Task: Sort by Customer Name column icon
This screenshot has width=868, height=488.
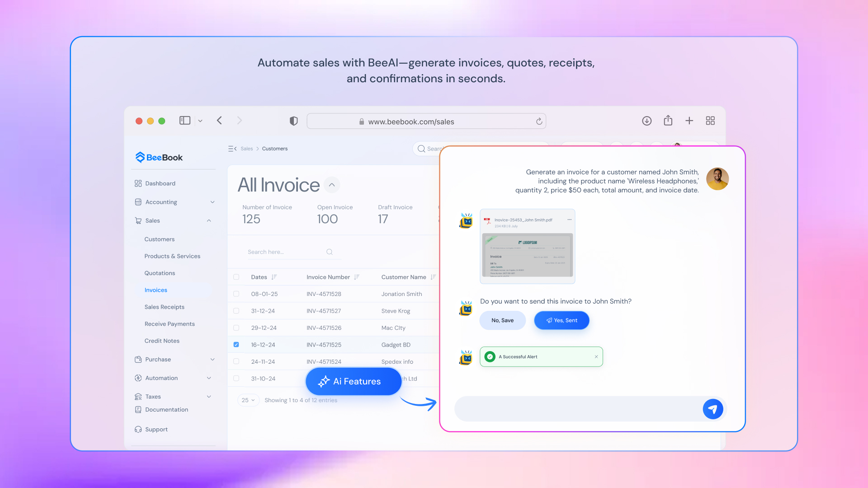Action: pyautogui.click(x=433, y=277)
